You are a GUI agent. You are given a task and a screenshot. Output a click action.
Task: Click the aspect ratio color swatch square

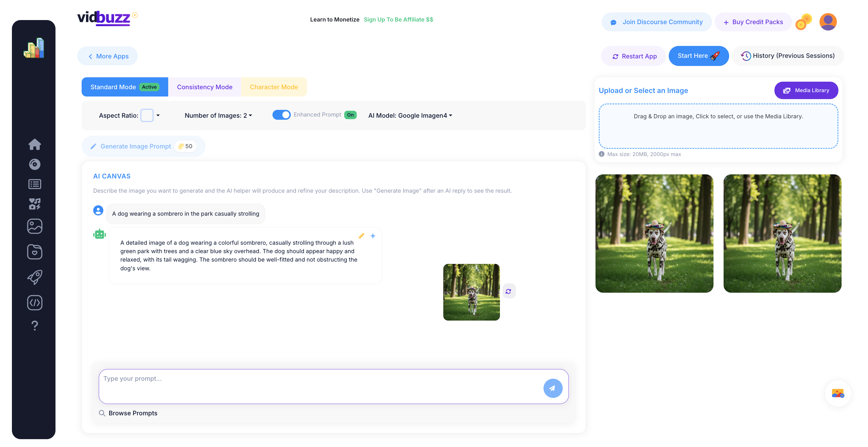pos(147,115)
